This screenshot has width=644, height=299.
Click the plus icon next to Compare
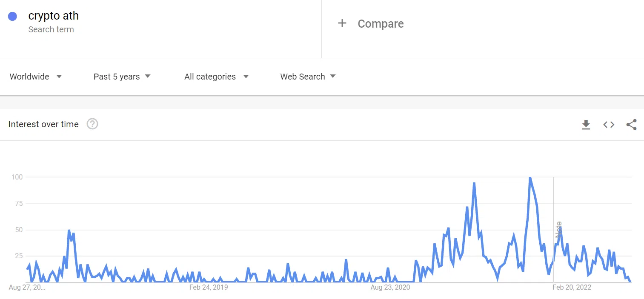coord(342,23)
